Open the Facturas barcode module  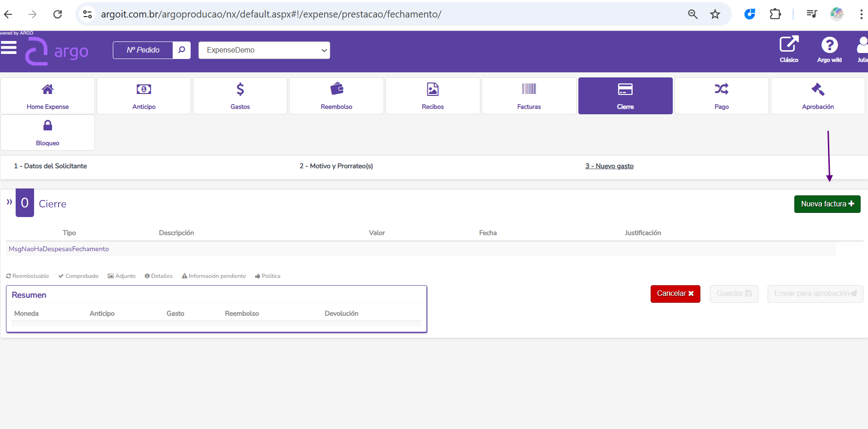(529, 96)
